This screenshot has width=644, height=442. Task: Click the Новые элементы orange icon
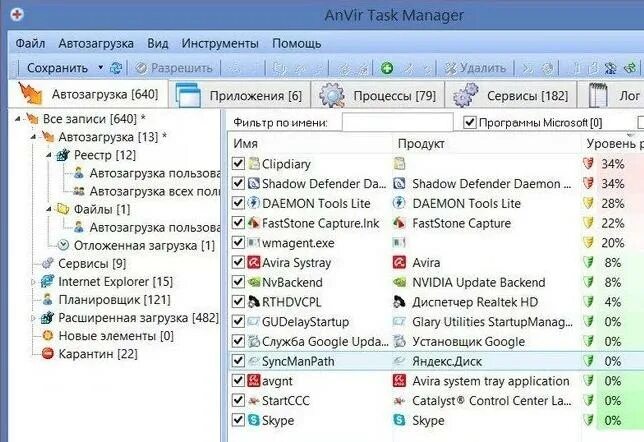48,336
